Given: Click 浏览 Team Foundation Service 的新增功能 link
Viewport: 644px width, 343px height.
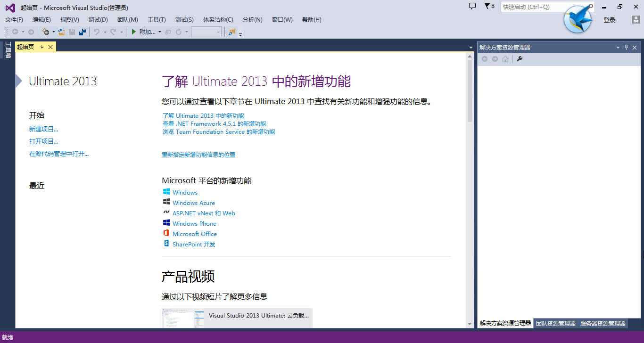Looking at the screenshot, I should tap(219, 132).
